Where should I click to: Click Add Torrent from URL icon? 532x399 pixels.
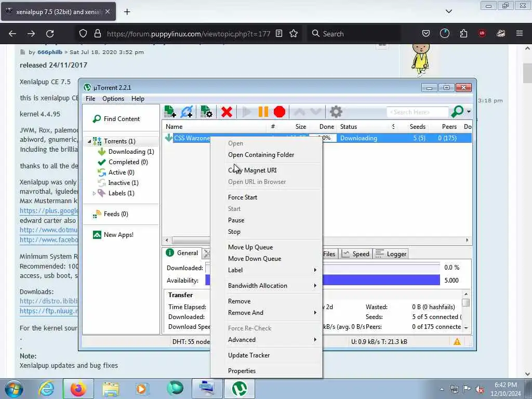[x=187, y=112]
